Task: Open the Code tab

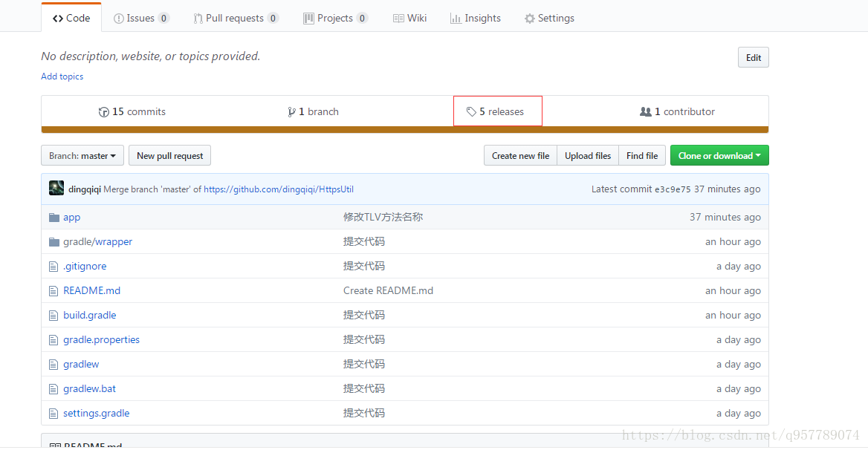Action: [x=71, y=18]
